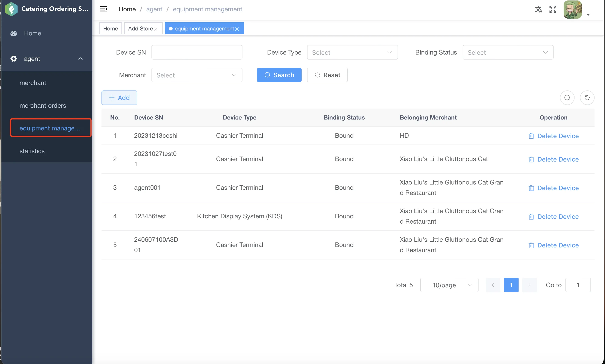Expand the account dropdown arrow
The height and width of the screenshot is (364, 605).
coord(588,15)
